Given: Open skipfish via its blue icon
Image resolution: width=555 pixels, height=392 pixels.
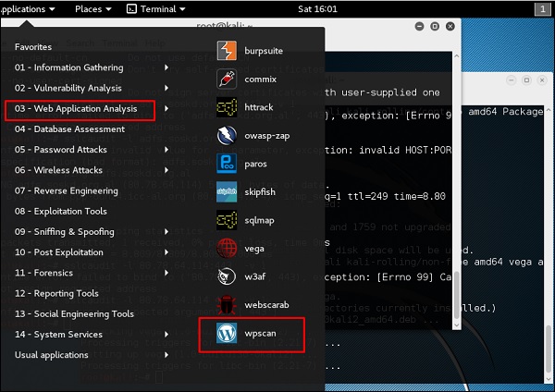Looking at the screenshot, I should (x=227, y=191).
